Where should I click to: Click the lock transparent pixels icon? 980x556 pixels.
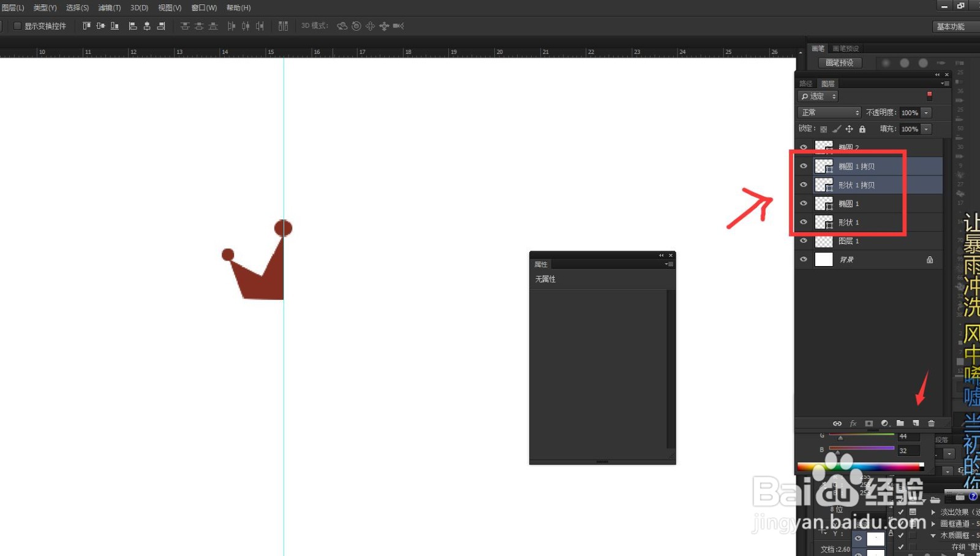824,129
